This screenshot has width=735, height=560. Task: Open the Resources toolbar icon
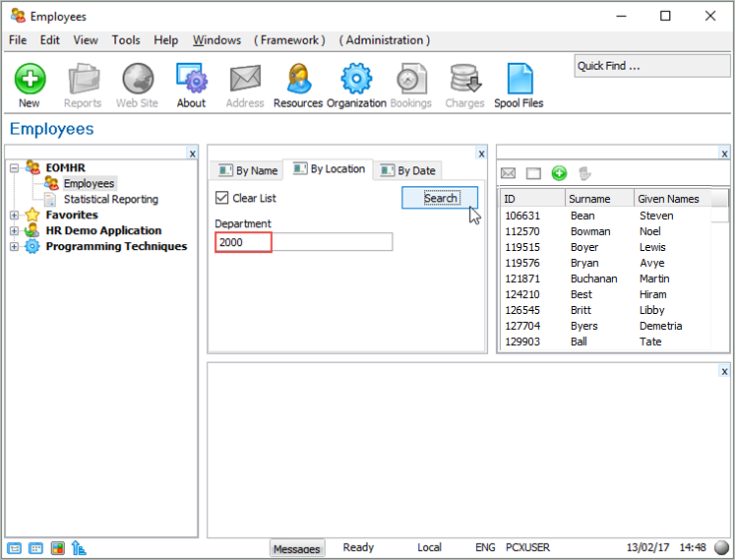(298, 79)
